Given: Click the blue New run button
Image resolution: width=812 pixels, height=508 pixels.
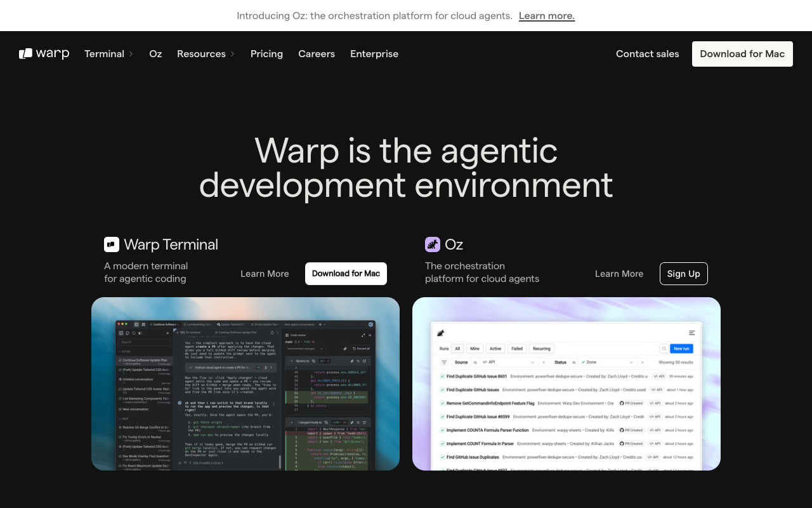Looking at the screenshot, I should tap(681, 349).
